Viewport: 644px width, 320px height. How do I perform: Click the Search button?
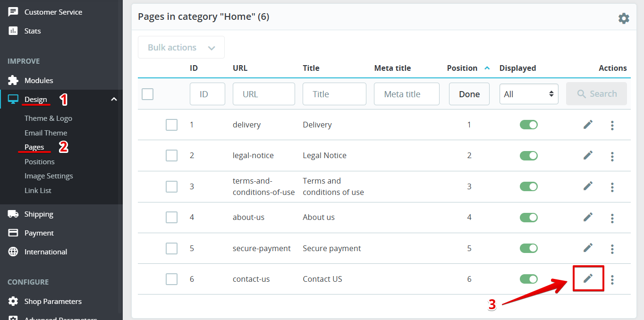(596, 94)
